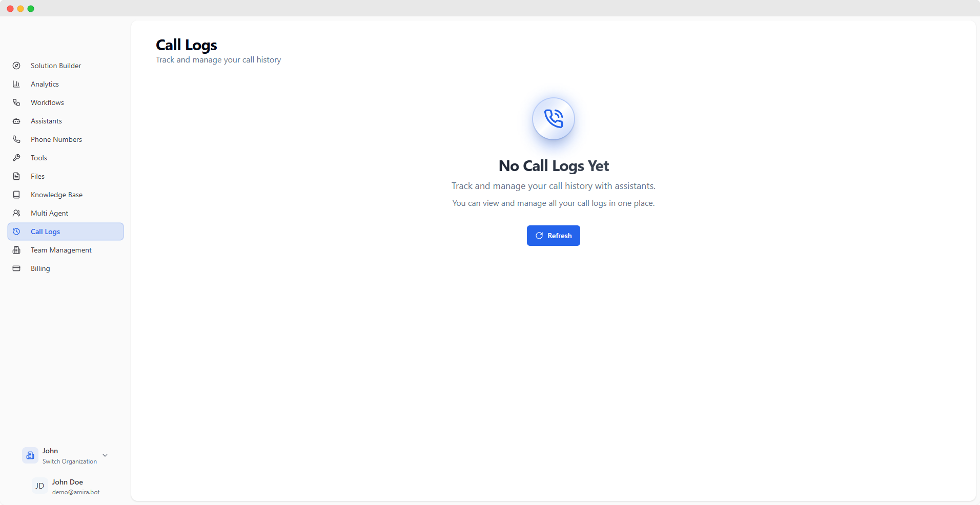
Task: Click the Team Management building icon
Action: (17, 249)
